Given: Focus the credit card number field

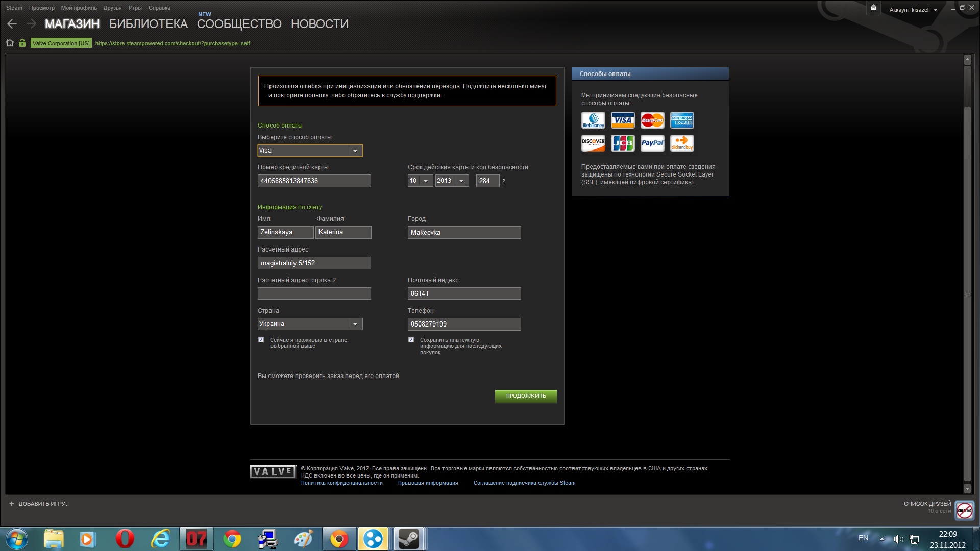Looking at the screenshot, I should (314, 181).
